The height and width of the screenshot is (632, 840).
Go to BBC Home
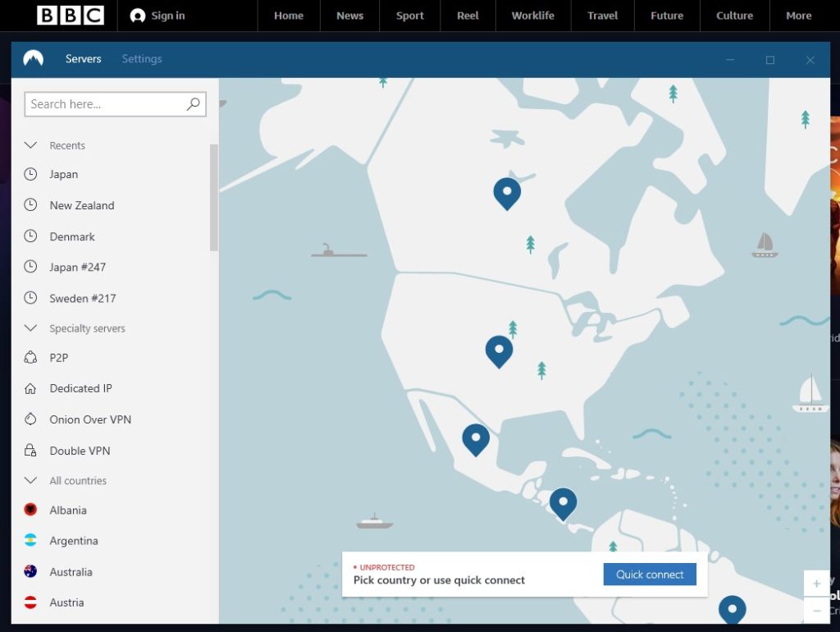(289, 16)
